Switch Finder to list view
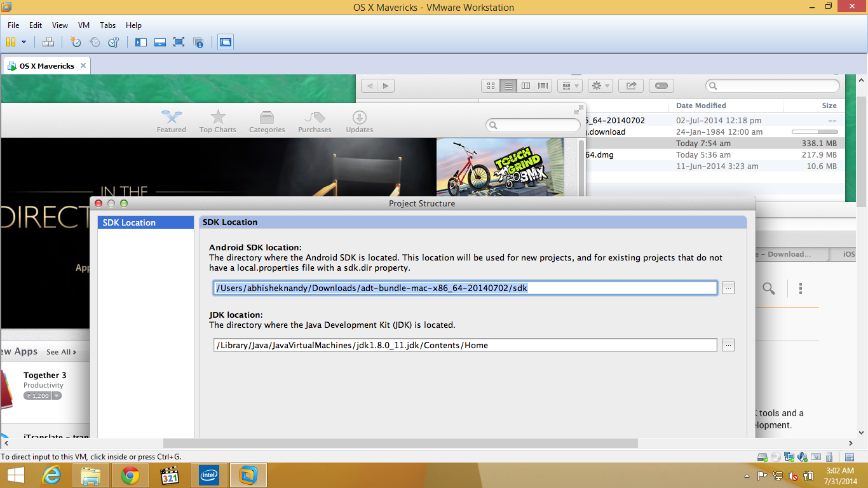The height and width of the screenshot is (488, 868). [x=508, y=86]
